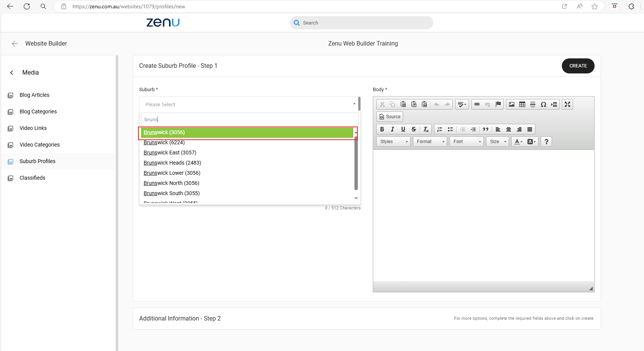Open Classifieds in the sidebar

coord(32,178)
